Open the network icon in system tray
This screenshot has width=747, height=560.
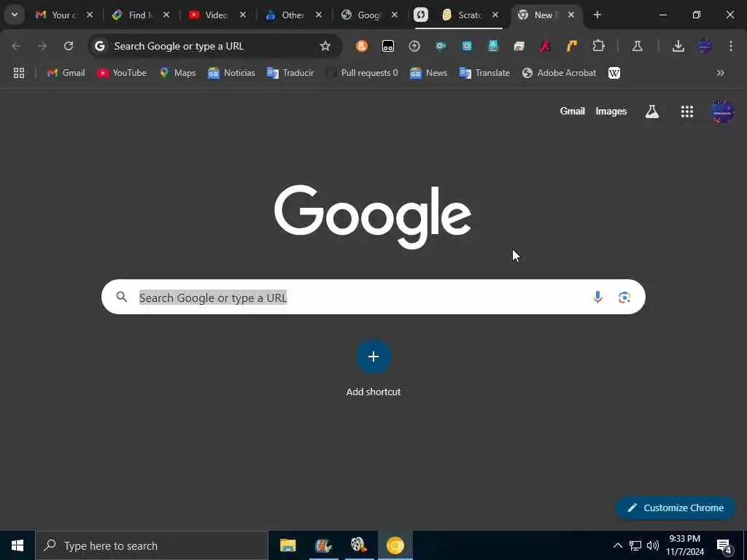(x=635, y=545)
